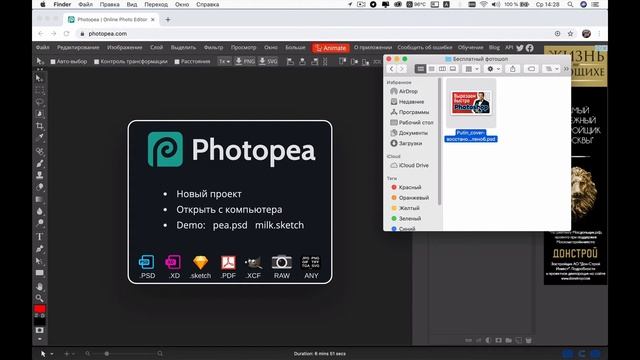Open the .PSD format icon
This screenshot has width=640, height=360.
click(x=147, y=267)
